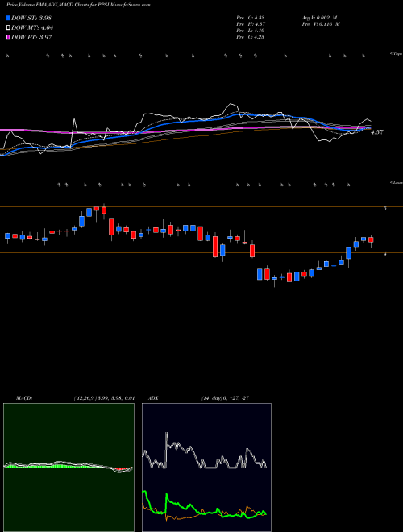Click the price axis label 5

click(x=384, y=208)
